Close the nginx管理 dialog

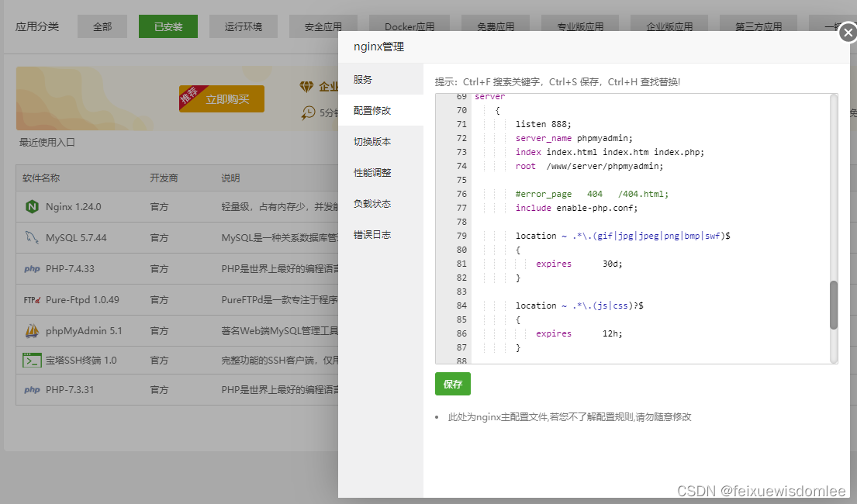[848, 33]
